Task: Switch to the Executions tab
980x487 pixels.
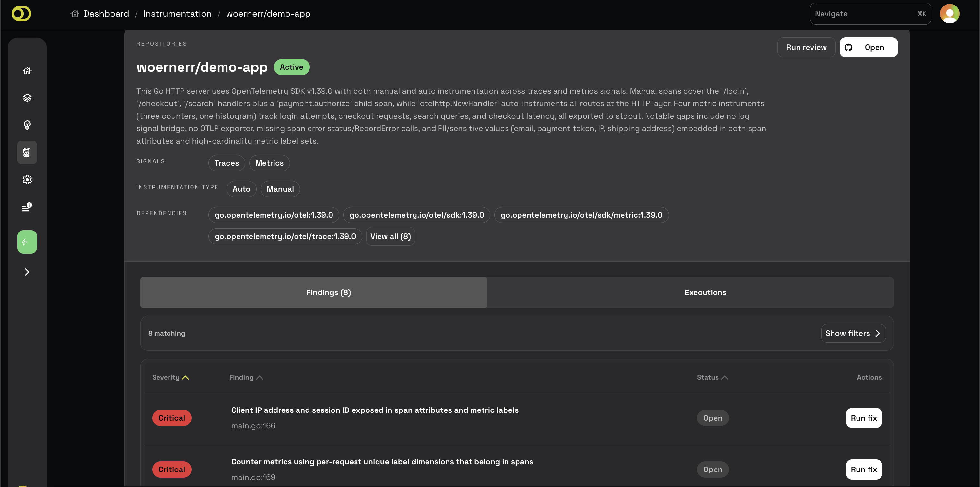Action: point(705,292)
